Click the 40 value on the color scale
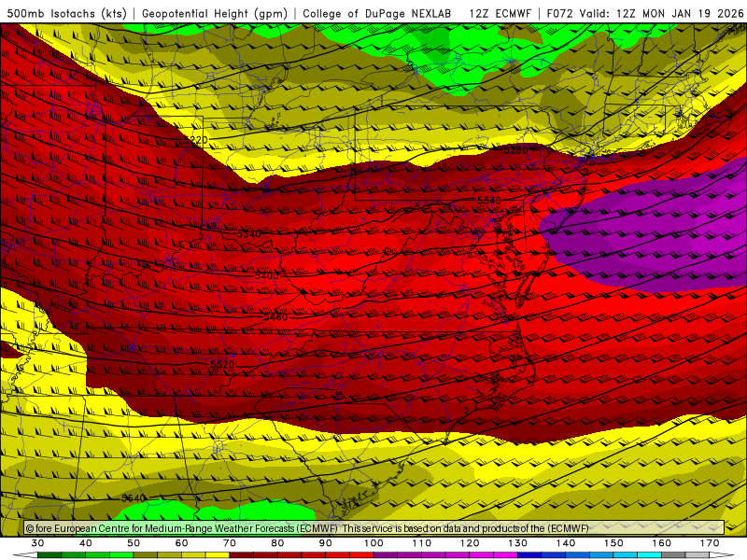747x560 pixels. [x=86, y=543]
